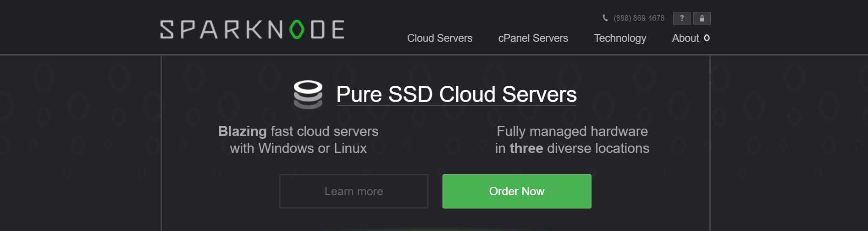Click "with Windows or Linux" text
The width and height of the screenshot is (868, 231).
(x=298, y=148)
